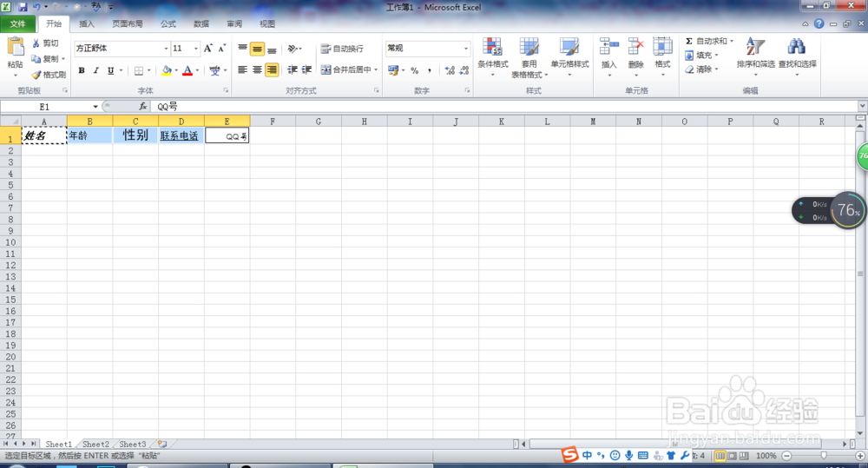The width and height of the screenshot is (868, 468).
Task: Apply the yellow fill color bucket
Action: pos(167,71)
